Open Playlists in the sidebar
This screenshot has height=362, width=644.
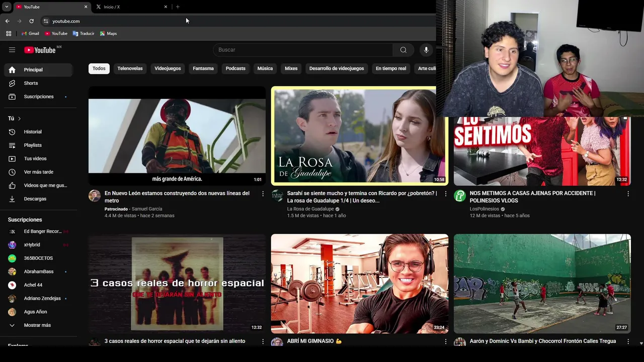pyautogui.click(x=38, y=145)
